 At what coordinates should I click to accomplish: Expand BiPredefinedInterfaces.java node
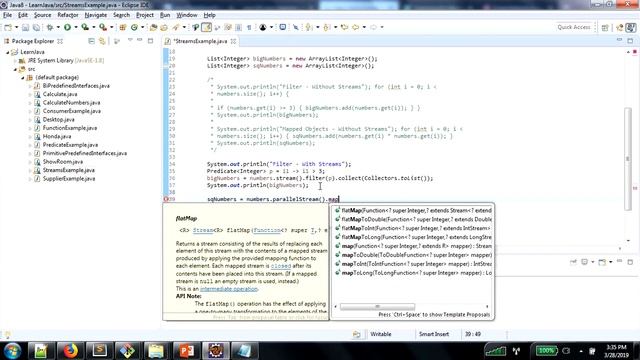[30, 86]
